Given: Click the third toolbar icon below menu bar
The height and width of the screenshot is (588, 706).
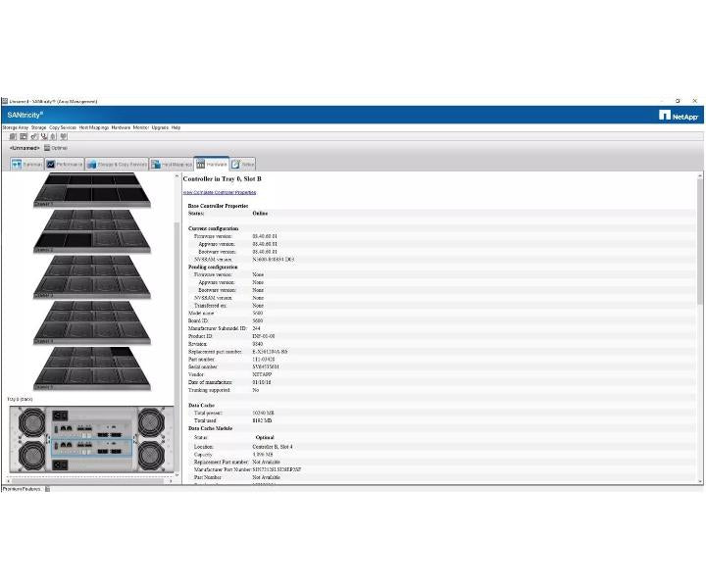Looking at the screenshot, I should 34,136.
